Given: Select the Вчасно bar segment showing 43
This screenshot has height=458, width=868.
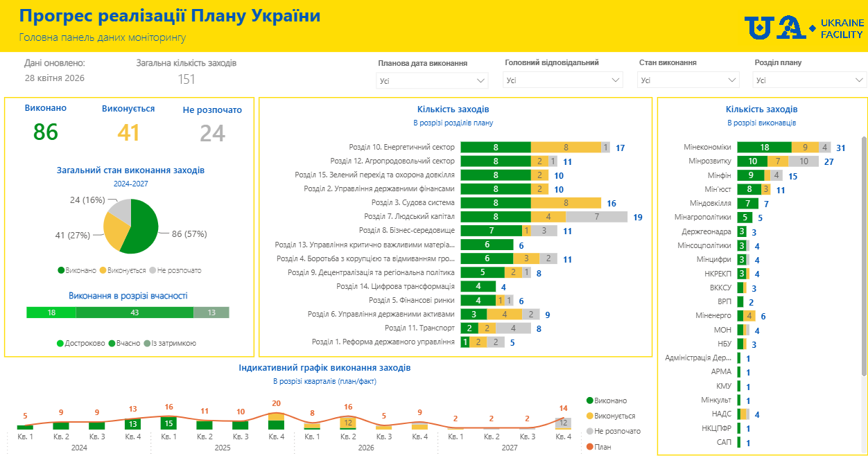Looking at the screenshot, I should 134,312.
